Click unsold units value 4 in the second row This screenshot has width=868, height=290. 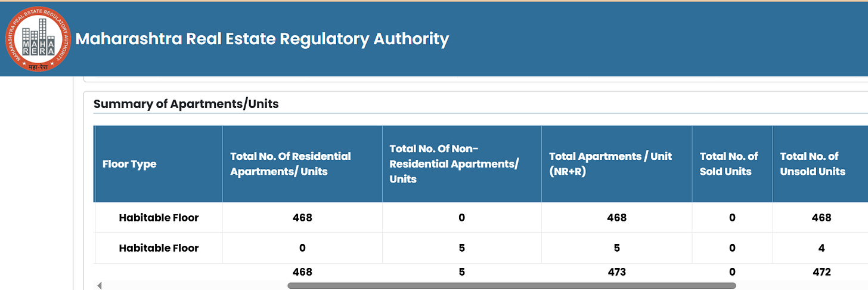tap(821, 248)
